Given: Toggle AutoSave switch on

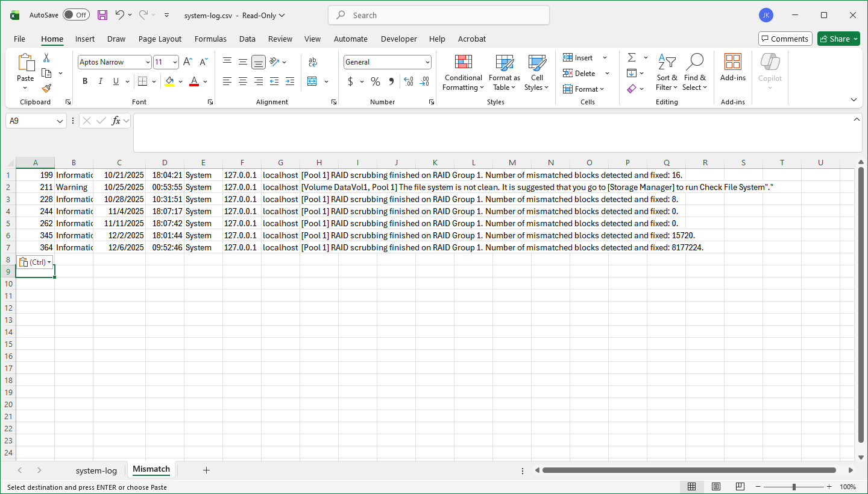Looking at the screenshot, I should point(76,15).
